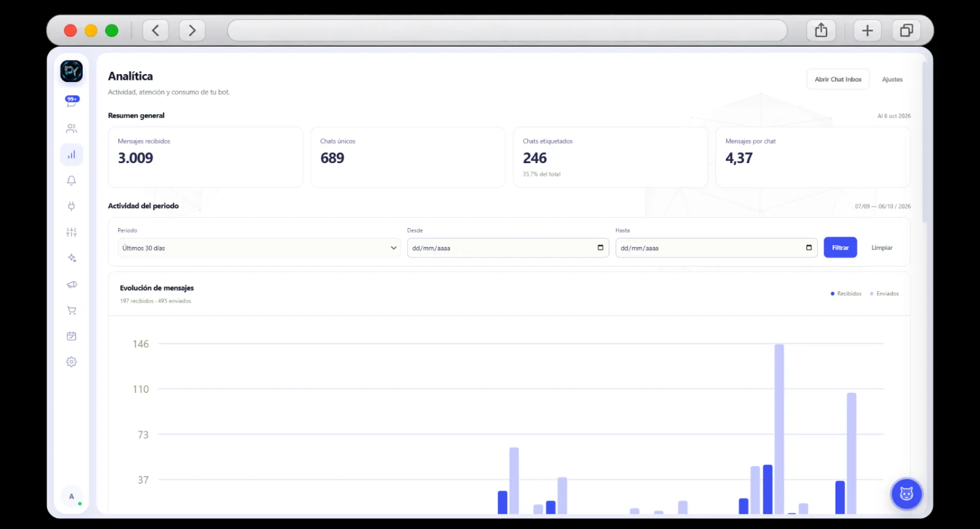Open the AI sparkles icon in sidebar
This screenshot has height=529, width=980.
pos(72,258)
